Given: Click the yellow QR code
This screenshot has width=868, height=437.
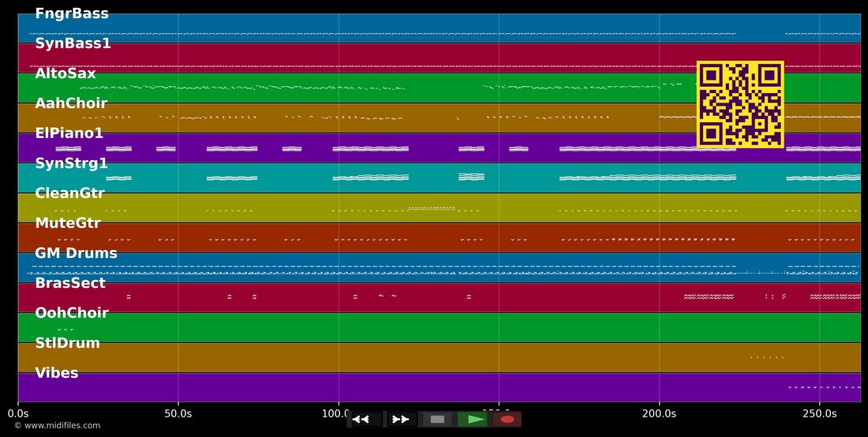Looking at the screenshot, I should pyautogui.click(x=740, y=105).
